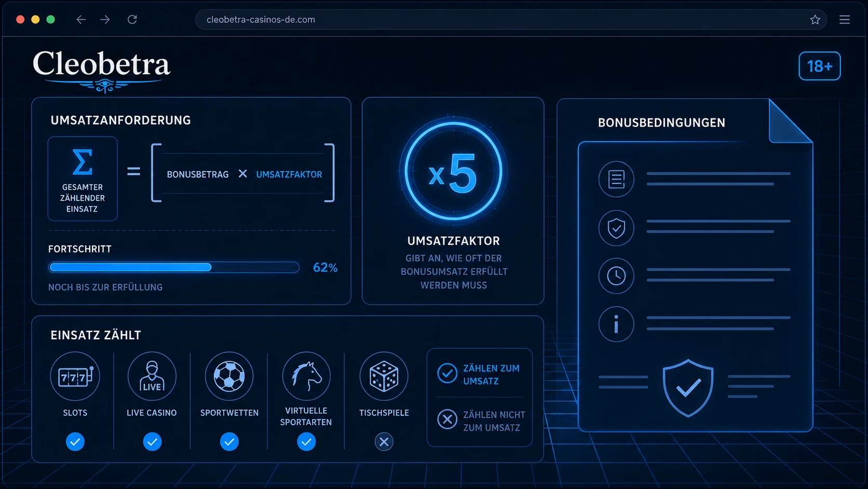
Task: Click the Cleobetra logo
Action: [102, 70]
